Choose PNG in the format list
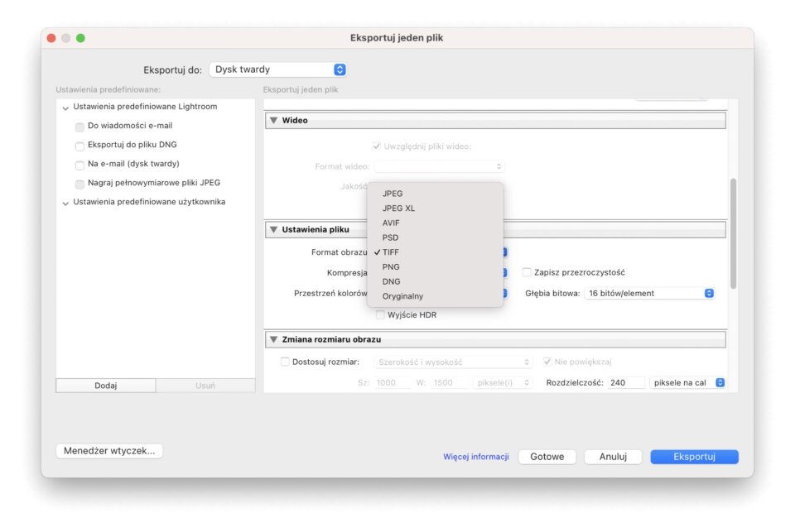Viewport: 795px width, 532px height. pyautogui.click(x=391, y=267)
